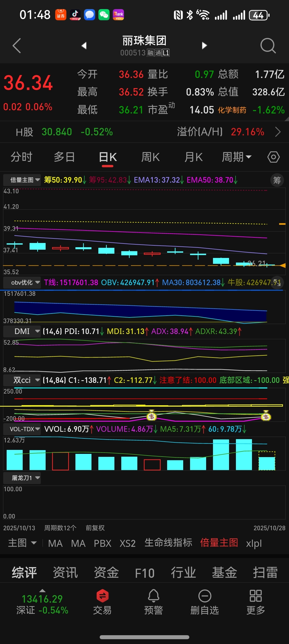This screenshot has width=289, height=644.
Task: Tap the 化学制药 sector link
Action: point(232,110)
